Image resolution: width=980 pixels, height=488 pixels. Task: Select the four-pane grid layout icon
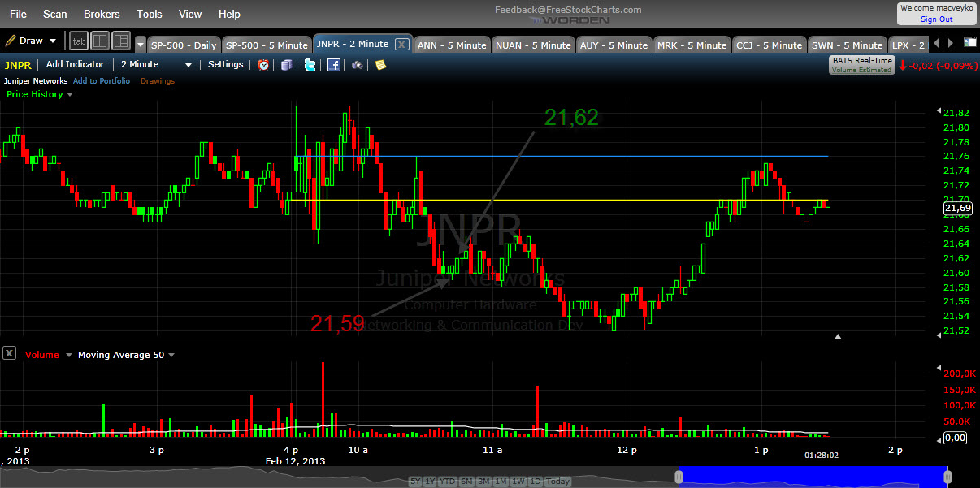100,41
